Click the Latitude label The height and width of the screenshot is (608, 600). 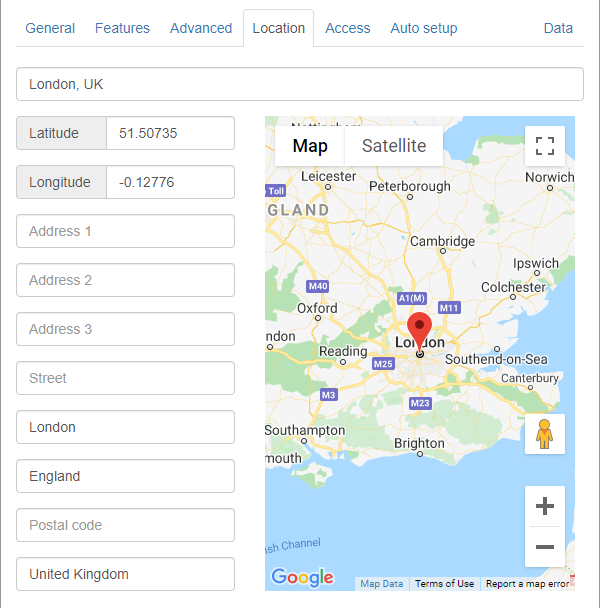pyautogui.click(x=61, y=133)
